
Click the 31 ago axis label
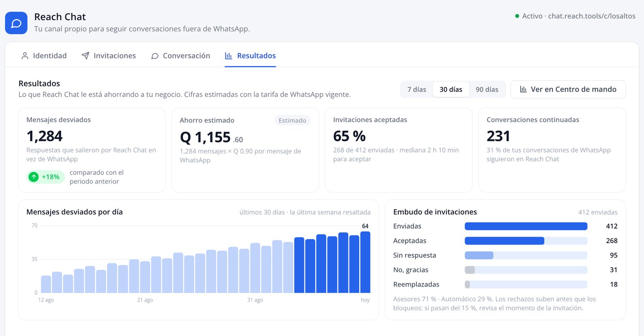click(255, 300)
